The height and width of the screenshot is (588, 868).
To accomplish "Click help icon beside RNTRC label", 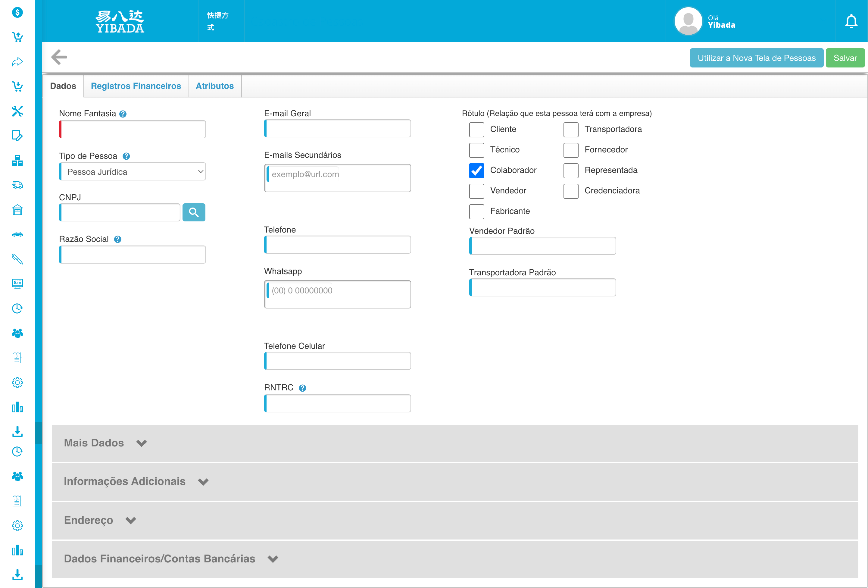I will 302,388.
